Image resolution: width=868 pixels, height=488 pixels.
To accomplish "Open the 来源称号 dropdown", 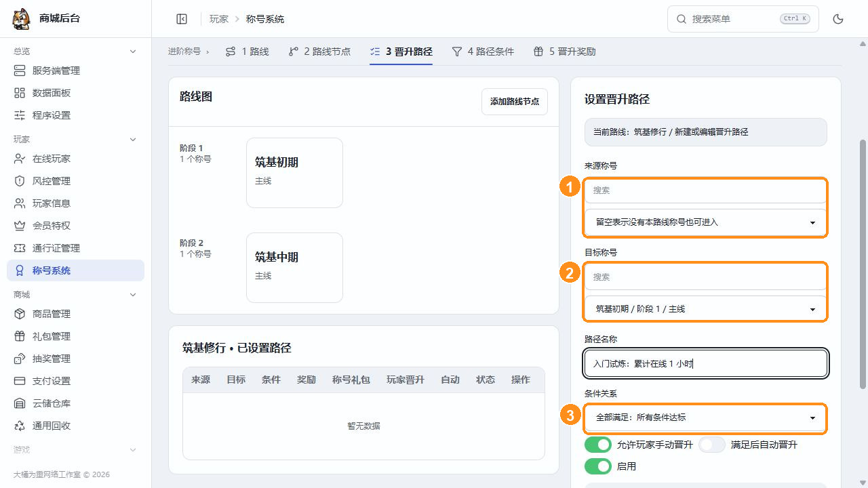I will pos(705,222).
